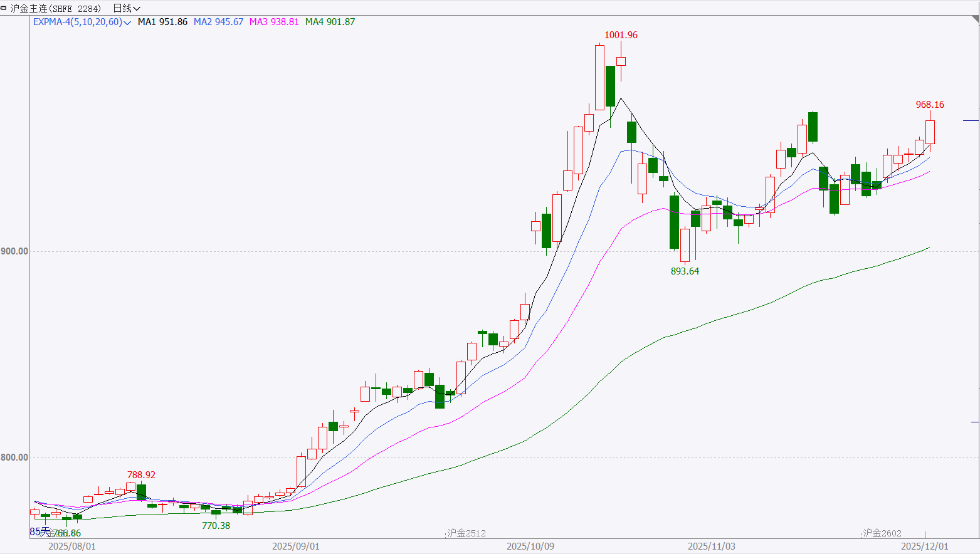Image resolution: width=980 pixels, height=554 pixels.
Task: Select the MA1 951.86 indicator label
Action: [162, 22]
